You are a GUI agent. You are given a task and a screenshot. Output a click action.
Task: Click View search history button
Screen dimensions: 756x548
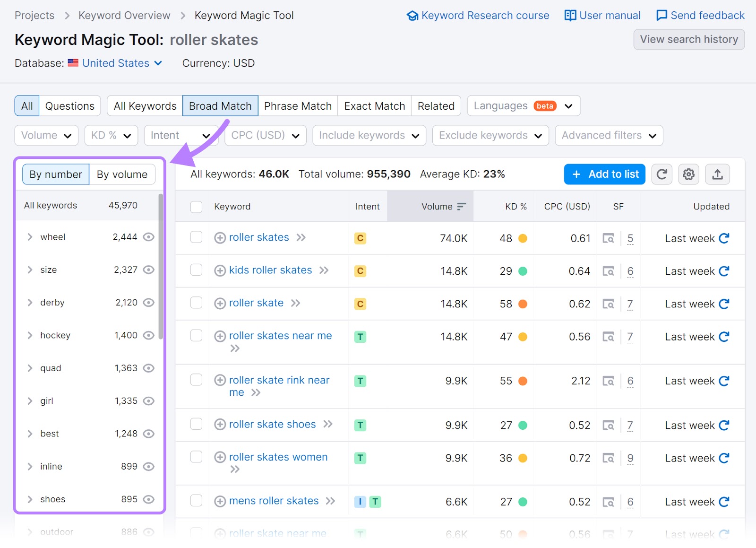point(688,39)
